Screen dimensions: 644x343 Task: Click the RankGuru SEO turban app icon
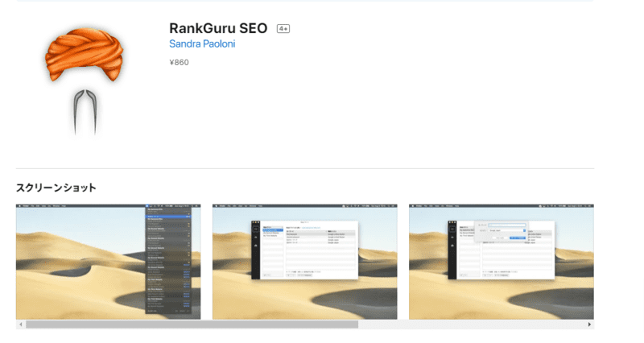pyautogui.click(x=85, y=81)
